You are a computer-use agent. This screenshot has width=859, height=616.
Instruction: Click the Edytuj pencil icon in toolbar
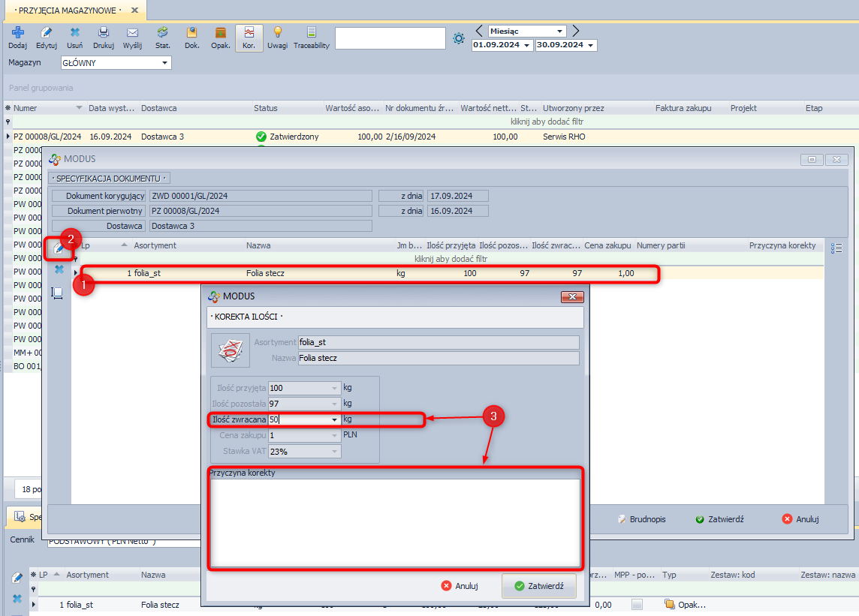pos(47,36)
